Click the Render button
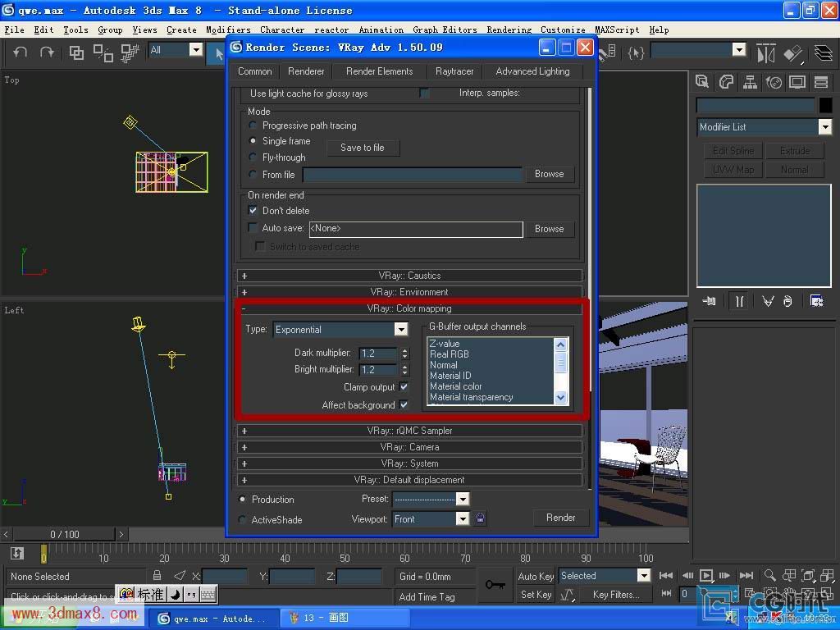Viewport: 840px width, 630px height. pyautogui.click(x=561, y=518)
